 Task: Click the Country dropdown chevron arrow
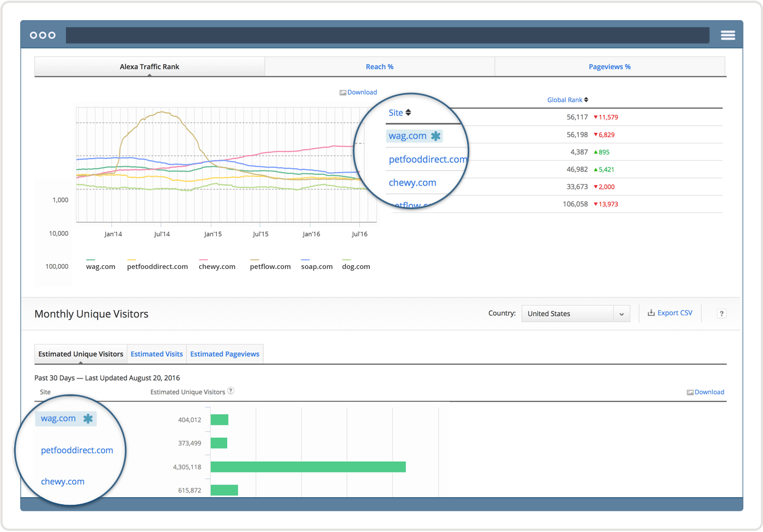(621, 314)
